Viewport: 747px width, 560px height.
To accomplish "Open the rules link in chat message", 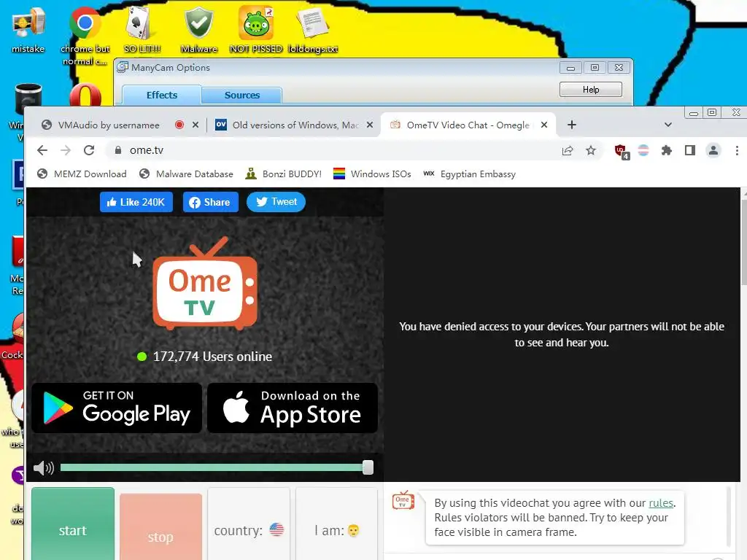I will [661, 503].
